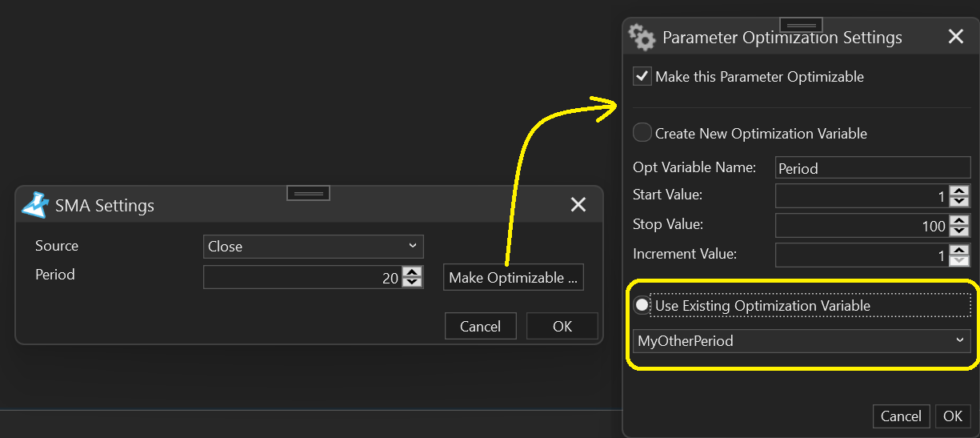
Task: Close the Parameter Optimization Settings dialog
Action: [955, 37]
